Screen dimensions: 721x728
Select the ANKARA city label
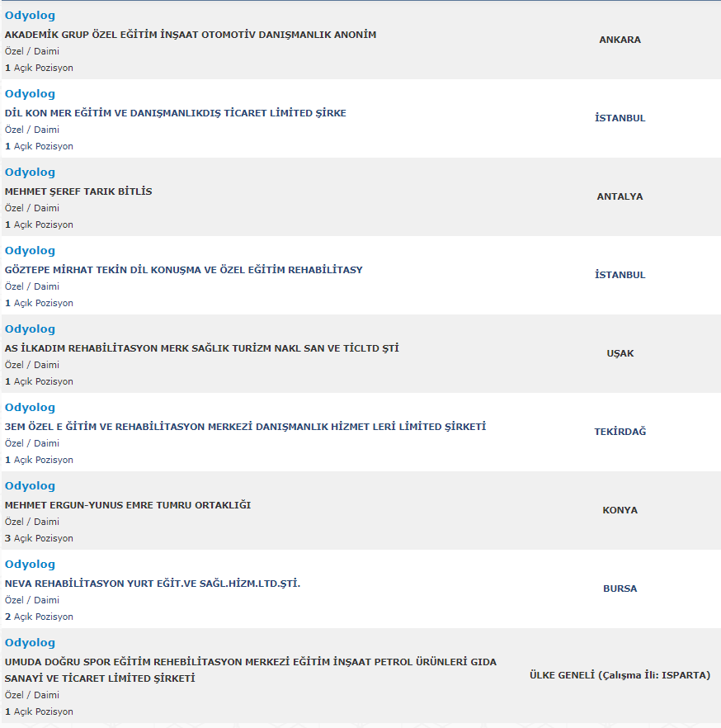(x=620, y=40)
